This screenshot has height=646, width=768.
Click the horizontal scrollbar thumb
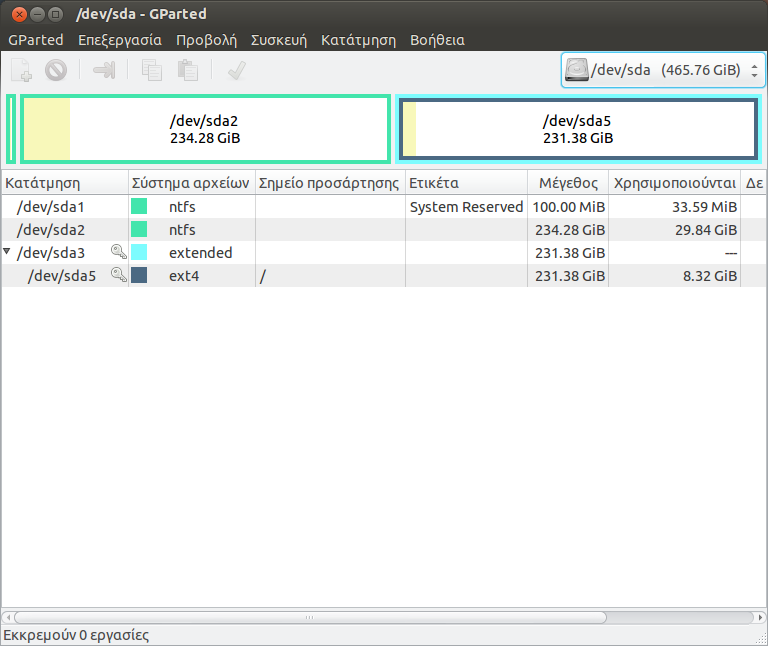click(x=311, y=617)
